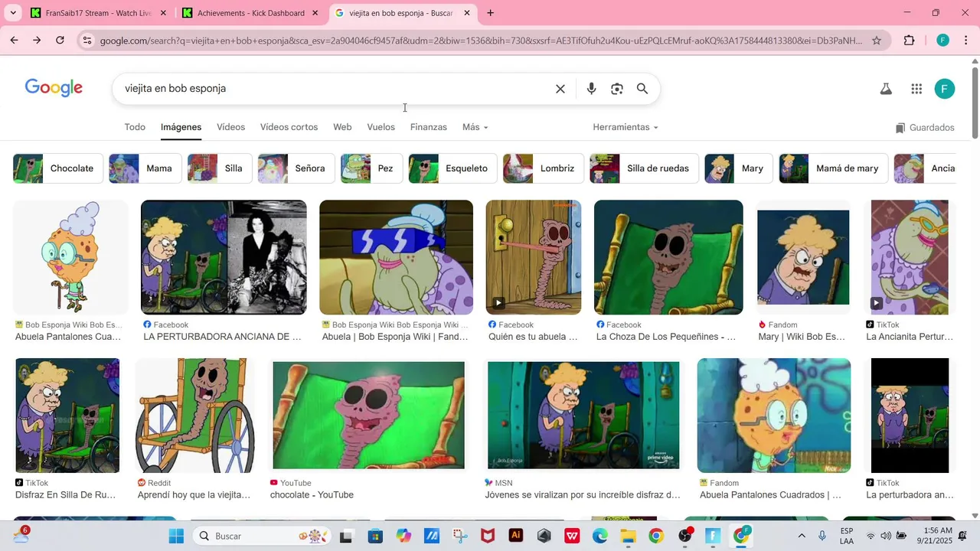This screenshot has height=551, width=980.
Task: Reload the page with the refresh icon
Action: [x=60, y=40]
